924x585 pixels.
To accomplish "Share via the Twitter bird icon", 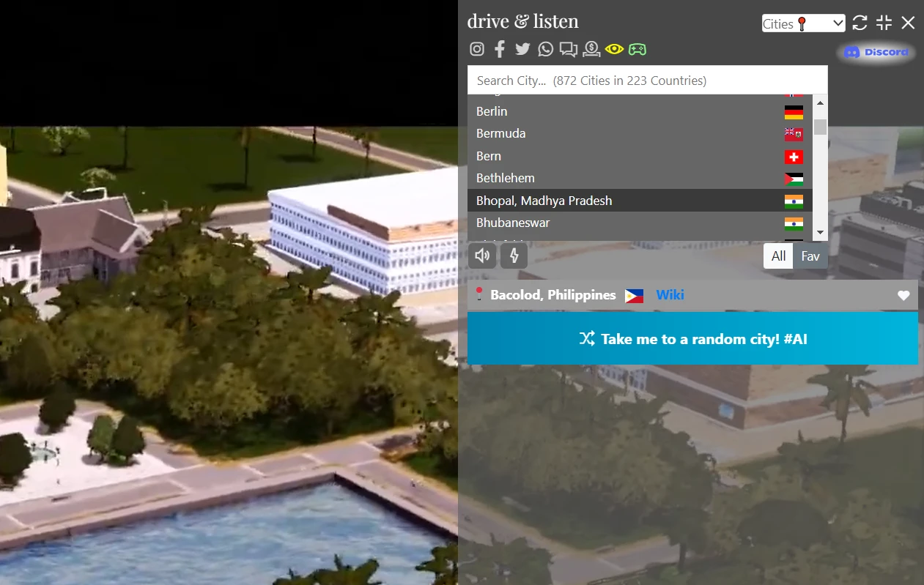I will (x=522, y=49).
